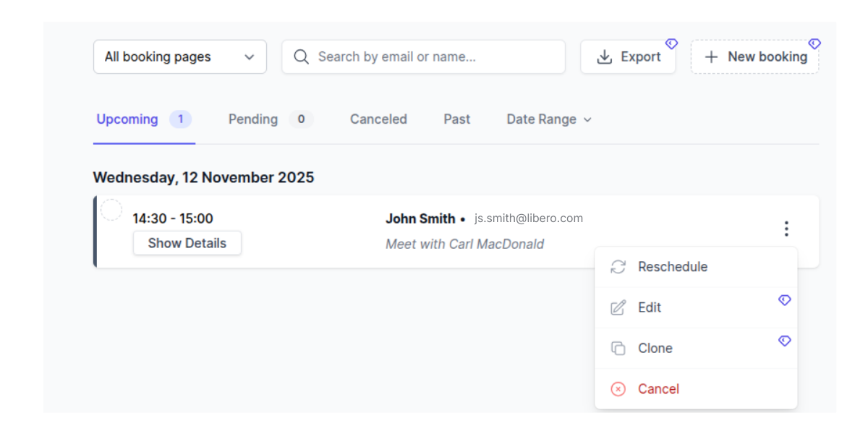Click the diamond badge above the Export button
The image size is (868, 434).
pos(671,43)
